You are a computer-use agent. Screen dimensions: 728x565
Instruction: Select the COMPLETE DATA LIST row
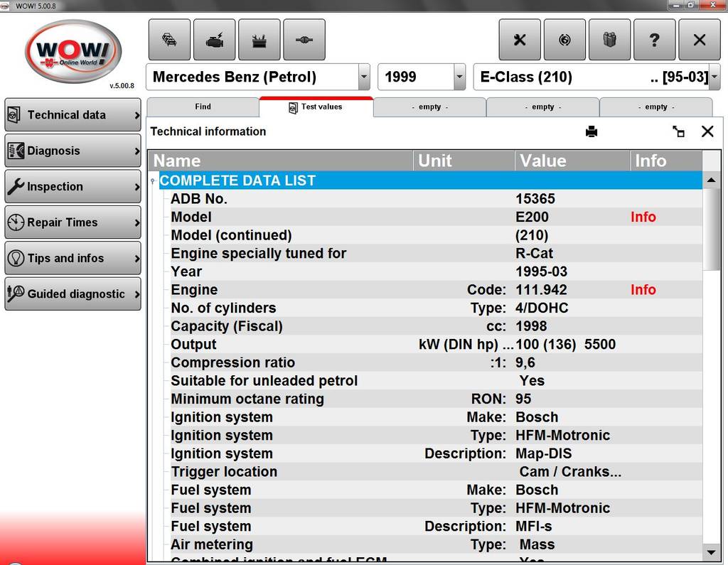[x=430, y=180]
